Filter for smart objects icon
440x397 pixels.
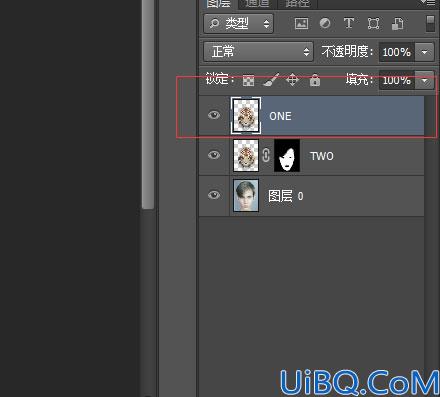tap(398, 24)
